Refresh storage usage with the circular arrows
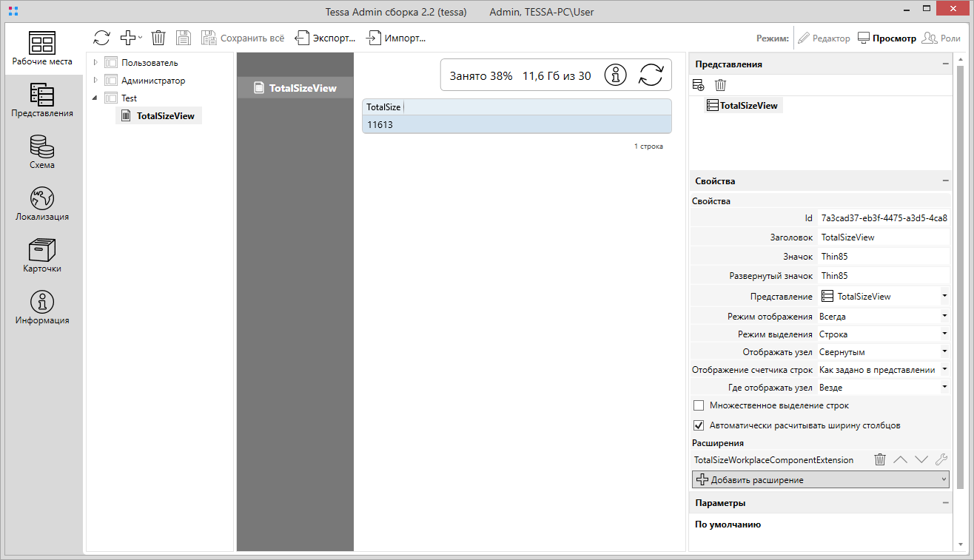974x560 pixels. click(651, 75)
